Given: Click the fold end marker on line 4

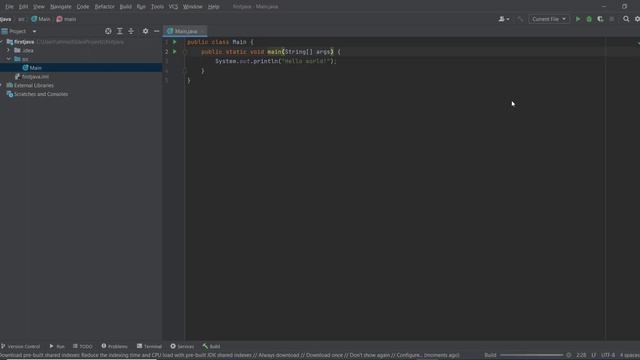Looking at the screenshot, I should 185,71.
